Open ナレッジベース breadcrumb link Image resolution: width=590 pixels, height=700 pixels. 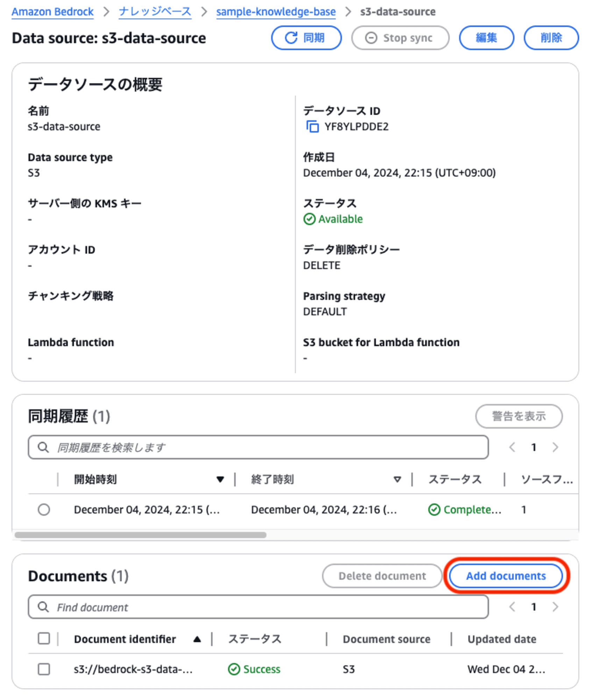coord(155,12)
